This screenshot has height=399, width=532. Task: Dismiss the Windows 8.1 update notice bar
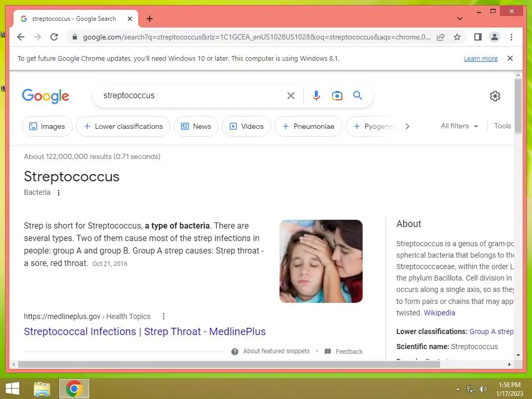click(x=510, y=58)
